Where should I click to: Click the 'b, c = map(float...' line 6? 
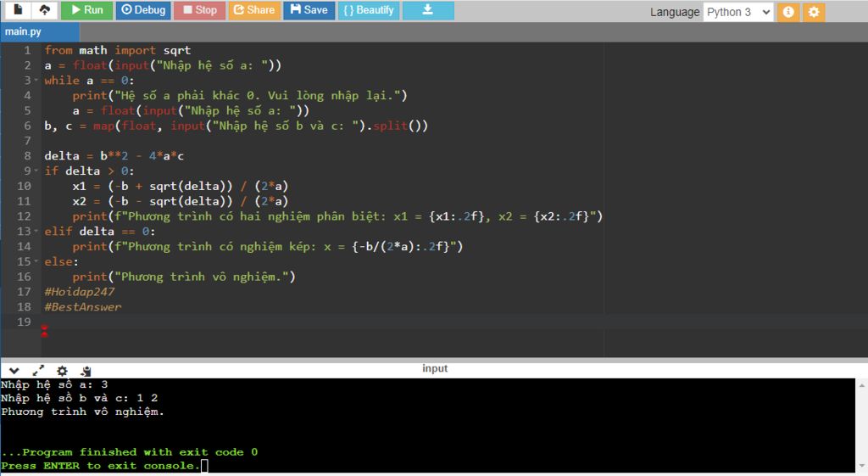coord(236,126)
